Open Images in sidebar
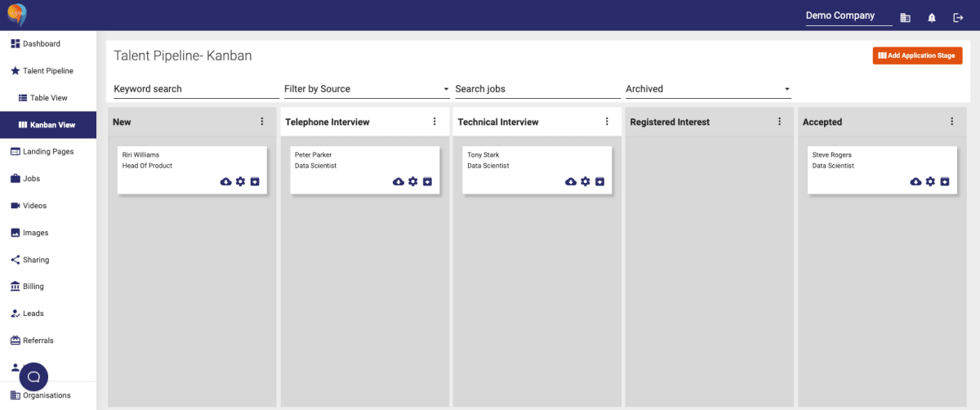980x410 pixels. tap(48, 233)
